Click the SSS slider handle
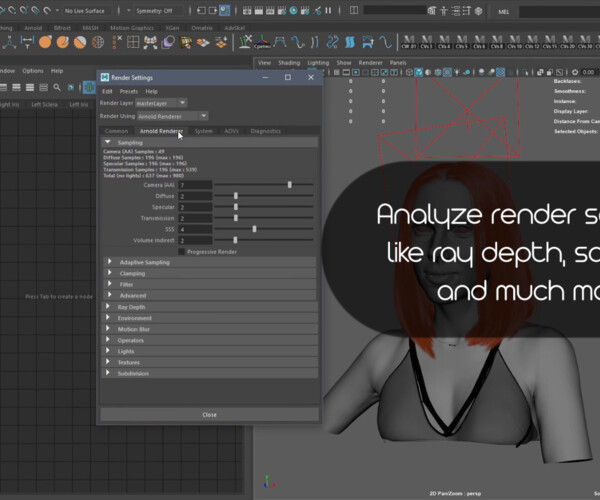Viewport: 600px width, 500px height. 254,229
